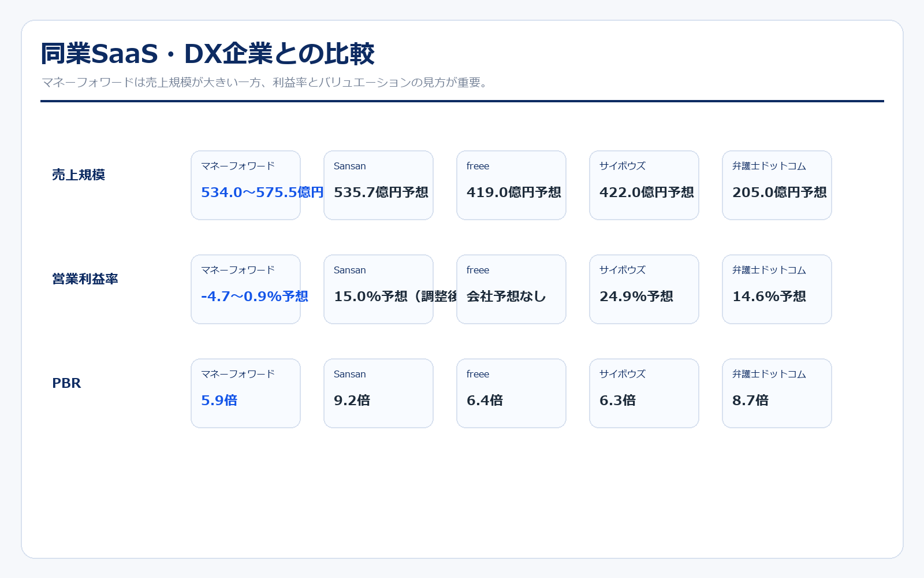Screen dimensions: 924x578
Task: Click the サイボウズ label in 売上規模 row
Action: (x=623, y=166)
